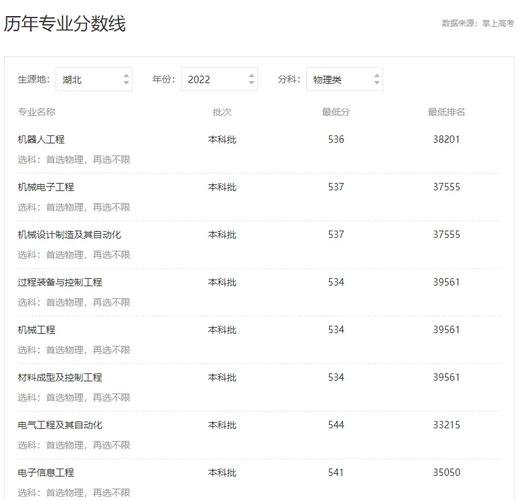Click the 年份 field label

(x=164, y=79)
